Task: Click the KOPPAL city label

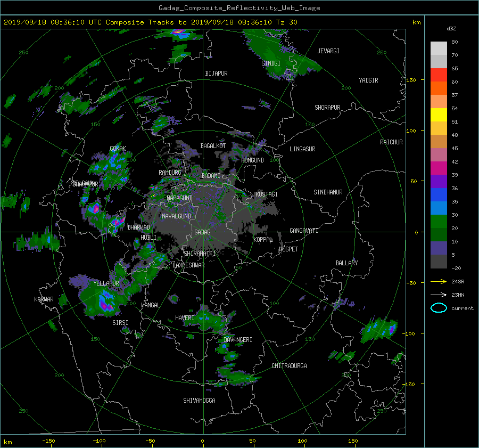Action: tap(263, 240)
